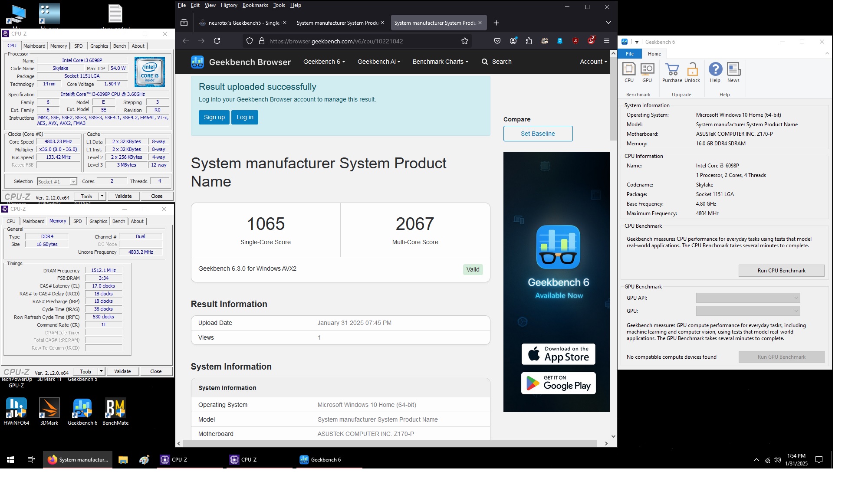Launch BenchMate desktop shortcut
Image resolution: width=868 pixels, height=488 pixels.
115,412
